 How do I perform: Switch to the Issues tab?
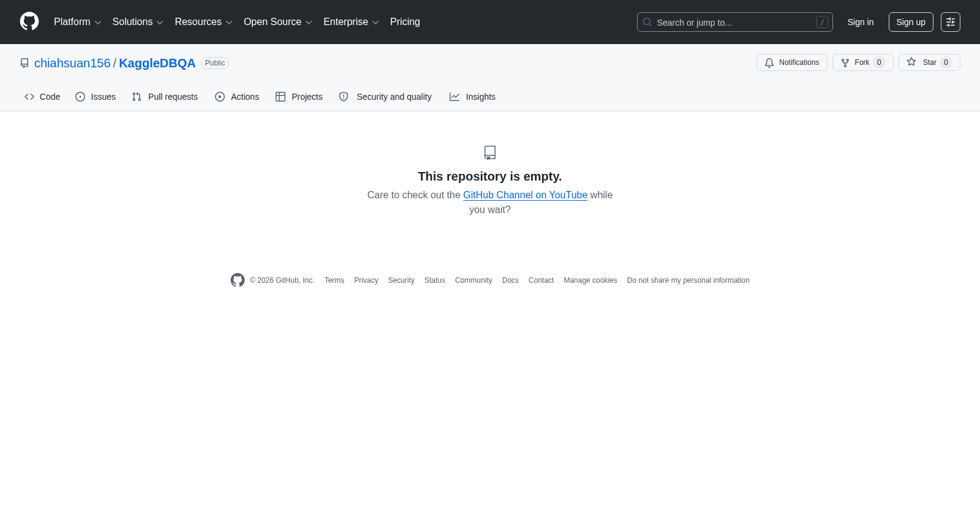tap(96, 97)
